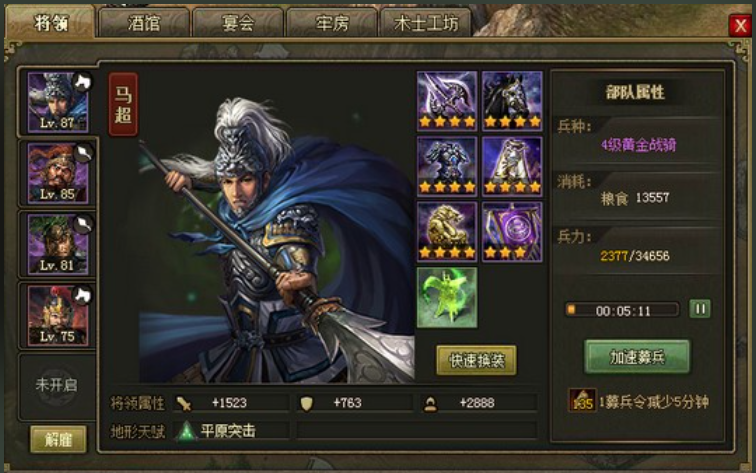Click the 快速换装 button
This screenshot has height=473, width=756.
coord(476,360)
